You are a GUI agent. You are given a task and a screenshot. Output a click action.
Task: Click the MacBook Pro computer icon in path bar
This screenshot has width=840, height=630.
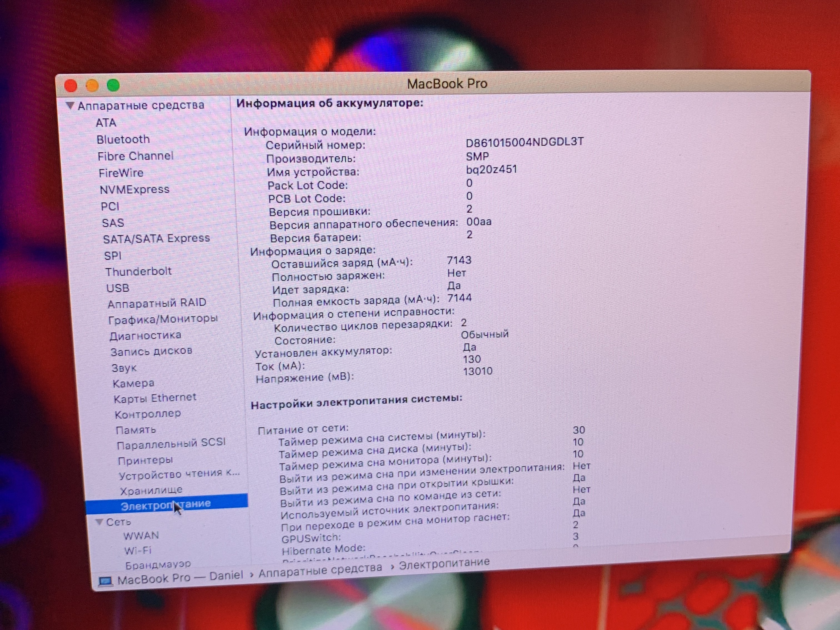click(106, 581)
